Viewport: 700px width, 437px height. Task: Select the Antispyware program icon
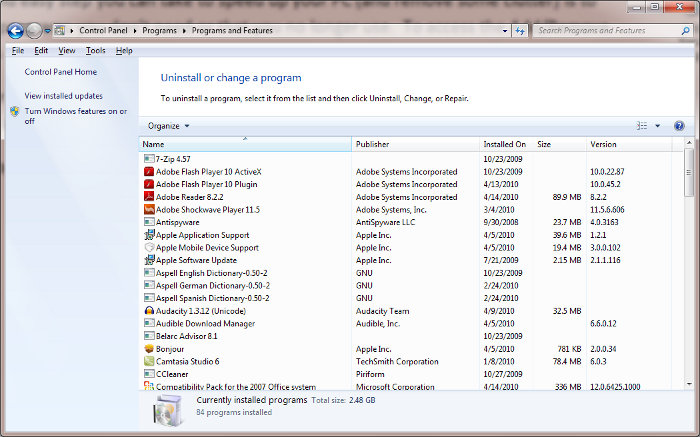[149, 222]
